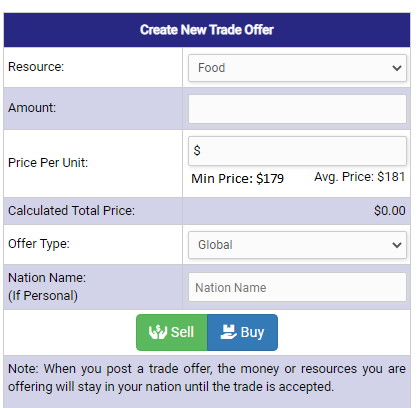
Task: Click the chevron arrow on Offer Type dropdown
Action: click(397, 245)
